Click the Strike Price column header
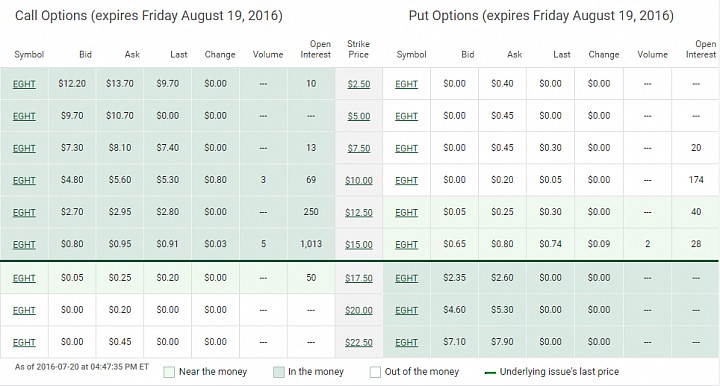 point(358,49)
